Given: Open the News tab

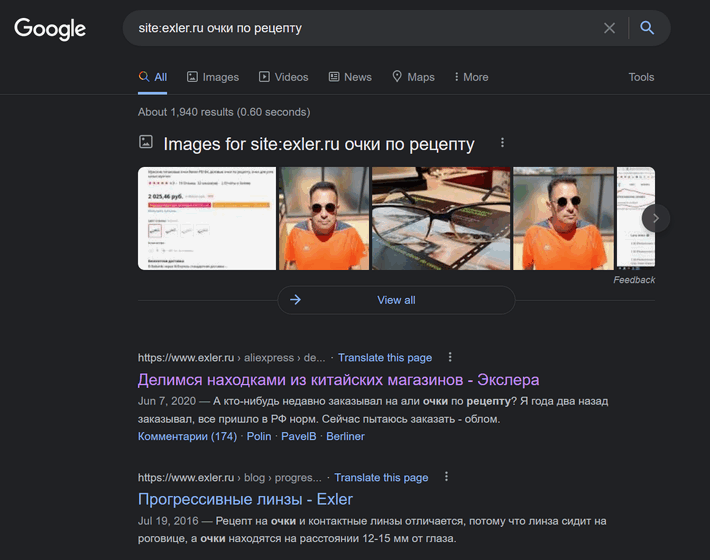Looking at the screenshot, I should pos(350,77).
